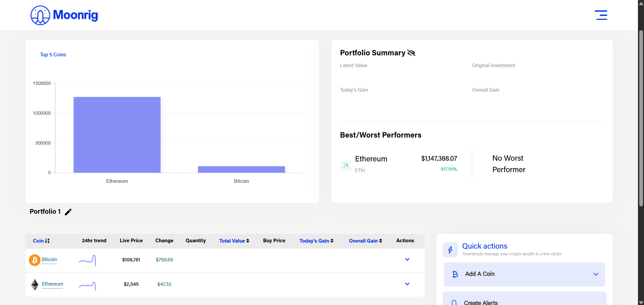This screenshot has width=644, height=305.
Task: Click the Ethereum change $47.33
Action: pyautogui.click(x=164, y=284)
